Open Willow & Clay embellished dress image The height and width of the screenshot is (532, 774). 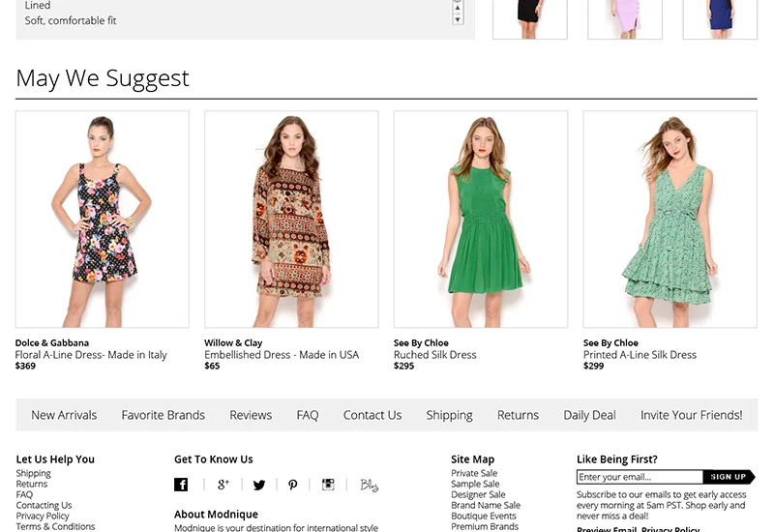(292, 220)
